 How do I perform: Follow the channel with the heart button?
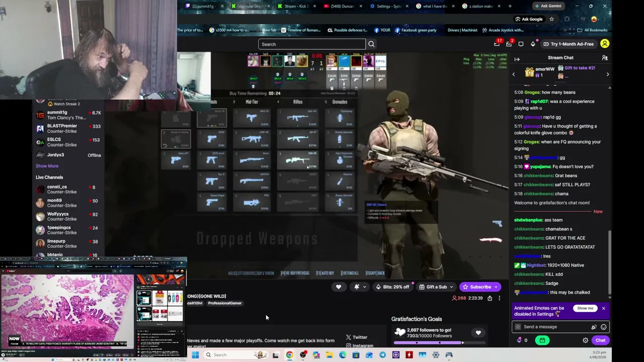(x=339, y=287)
